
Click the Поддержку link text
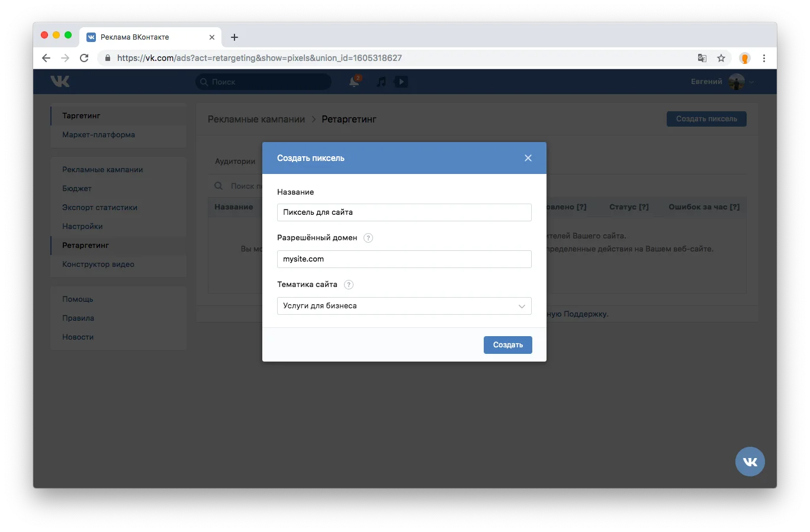[585, 314]
